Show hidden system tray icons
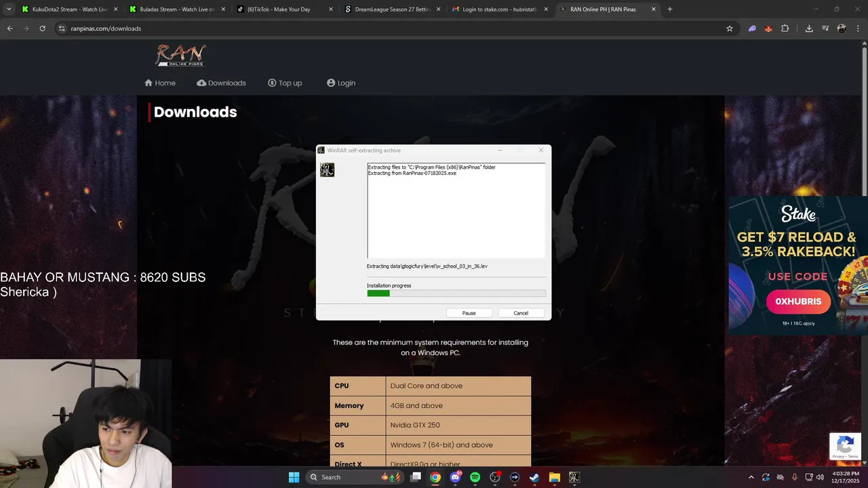Viewport: 868px width, 488px height. coord(751,477)
